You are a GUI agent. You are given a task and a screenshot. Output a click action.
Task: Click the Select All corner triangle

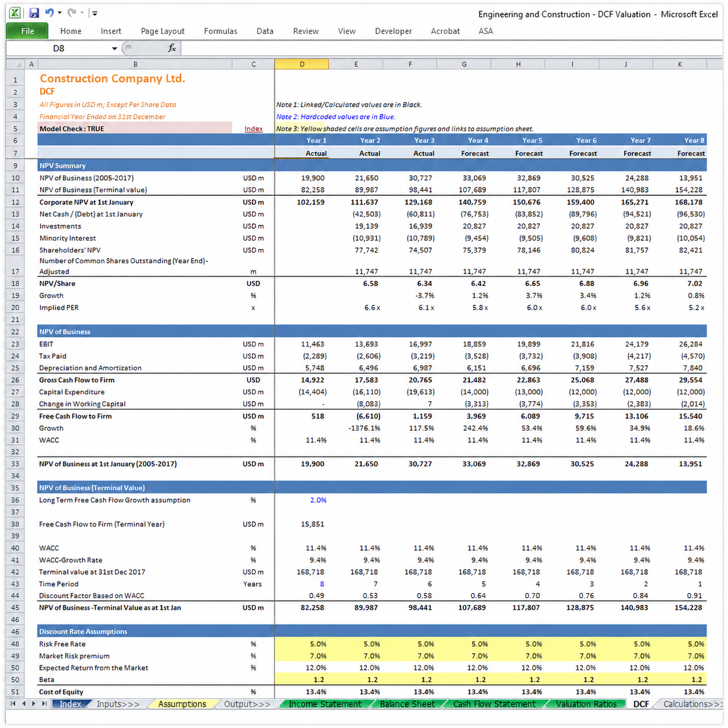[x=18, y=64]
